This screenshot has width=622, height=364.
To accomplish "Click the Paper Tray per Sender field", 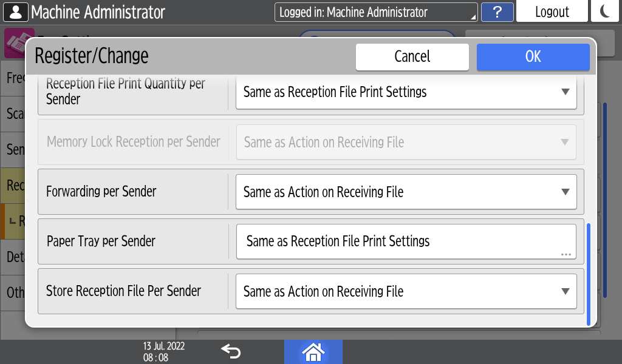I will click(406, 241).
